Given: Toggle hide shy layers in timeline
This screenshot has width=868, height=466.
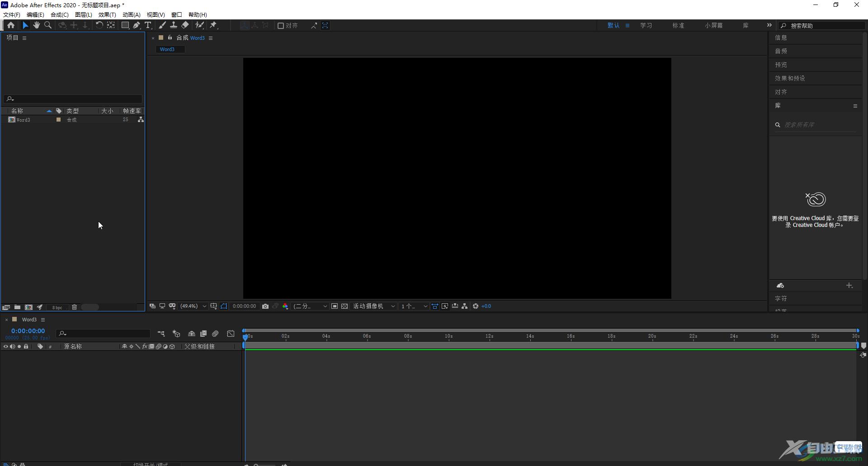Looking at the screenshot, I should pos(192,334).
